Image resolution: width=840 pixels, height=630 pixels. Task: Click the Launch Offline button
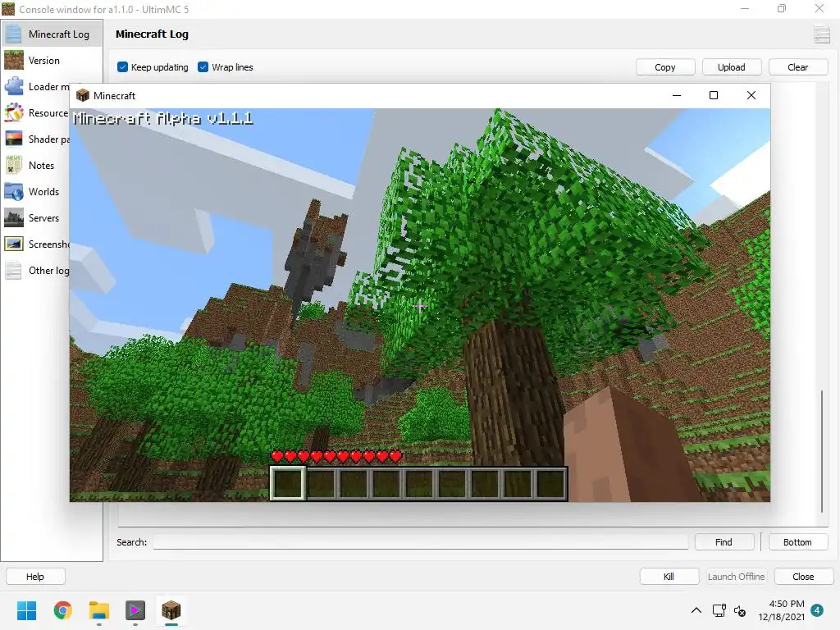click(x=736, y=577)
